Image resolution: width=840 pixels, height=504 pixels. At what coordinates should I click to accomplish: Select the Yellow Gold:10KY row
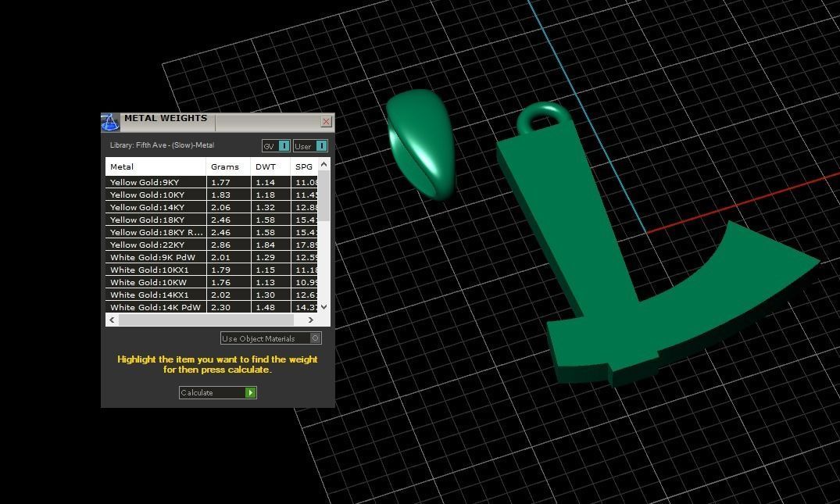click(212, 195)
